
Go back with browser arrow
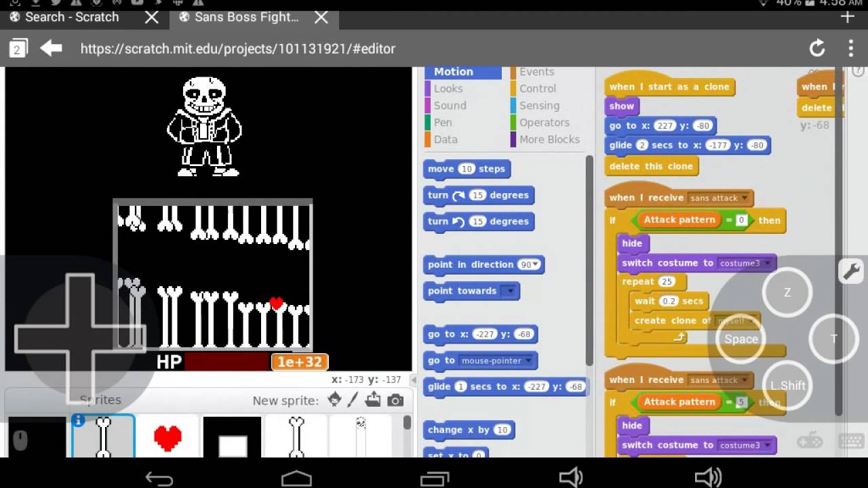[x=51, y=48]
